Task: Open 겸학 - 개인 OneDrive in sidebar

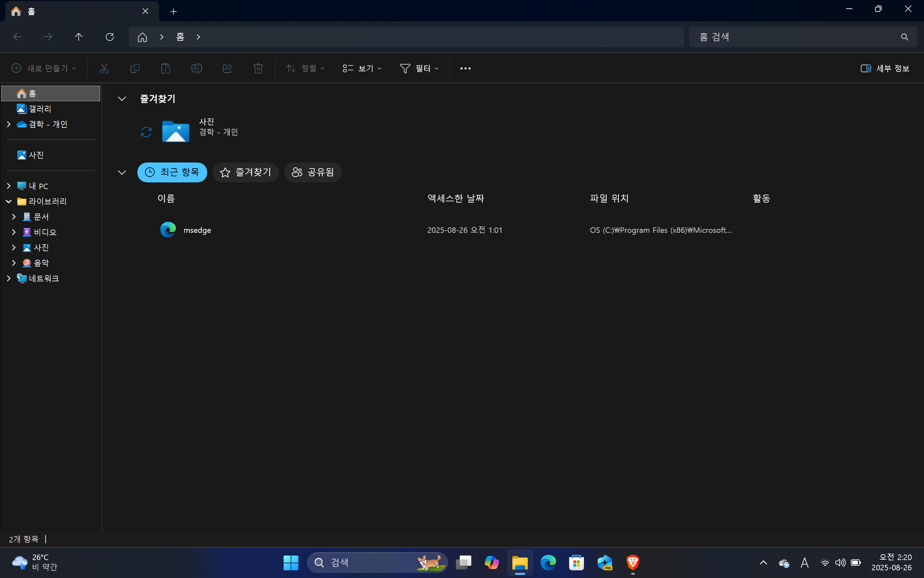Action: (48, 124)
